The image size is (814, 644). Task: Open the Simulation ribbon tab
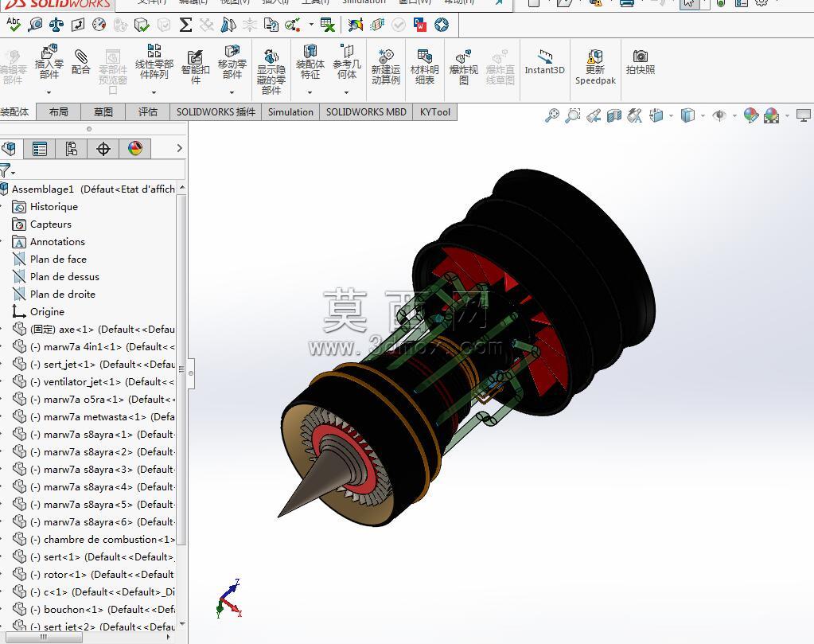click(x=290, y=111)
